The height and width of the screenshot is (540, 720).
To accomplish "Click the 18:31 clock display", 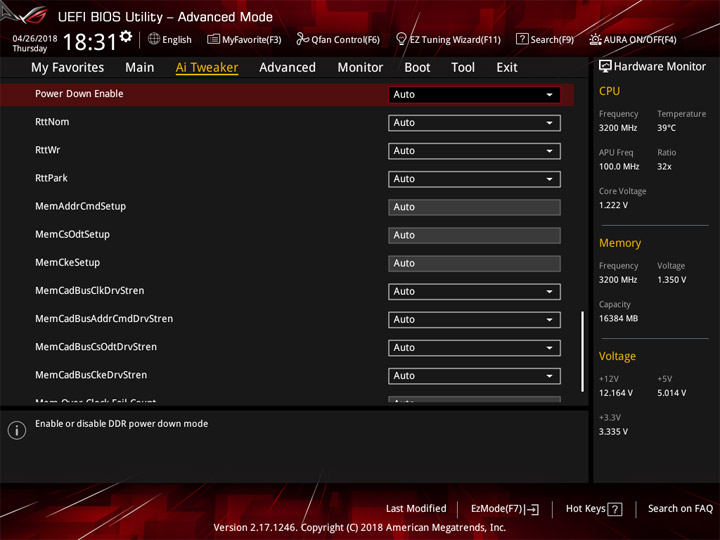I will coord(90,42).
